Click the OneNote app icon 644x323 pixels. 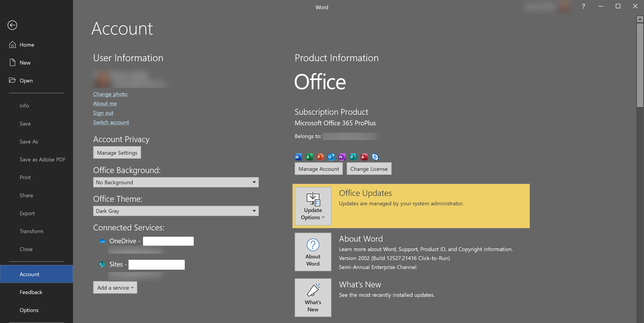[x=342, y=157]
